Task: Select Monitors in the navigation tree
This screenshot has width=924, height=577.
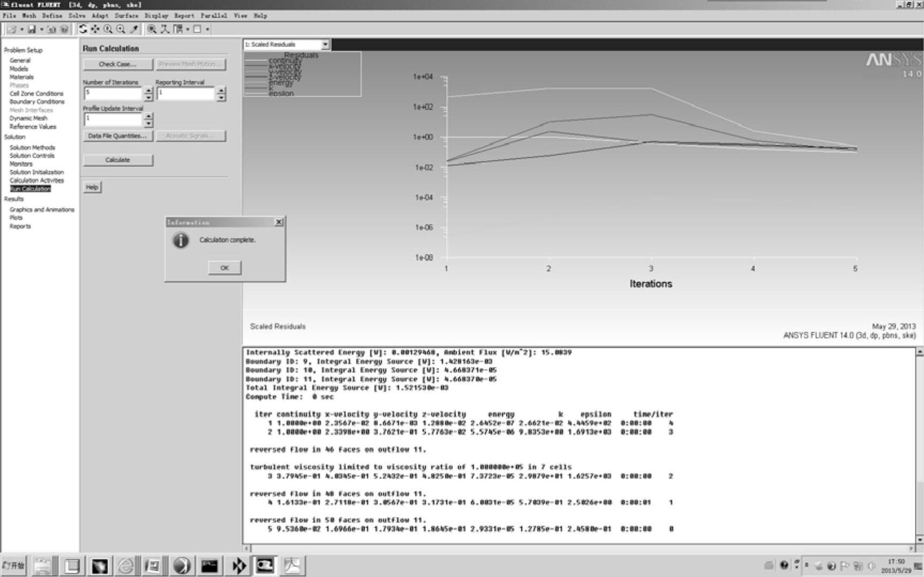Action: point(21,164)
